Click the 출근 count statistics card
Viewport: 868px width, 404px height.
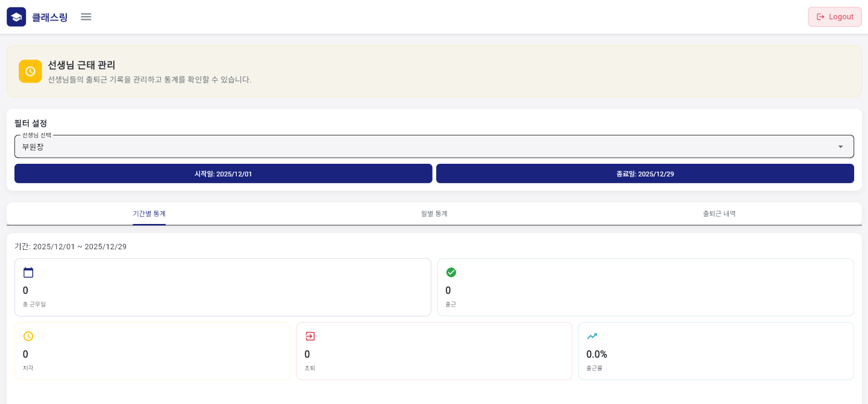[645, 287]
